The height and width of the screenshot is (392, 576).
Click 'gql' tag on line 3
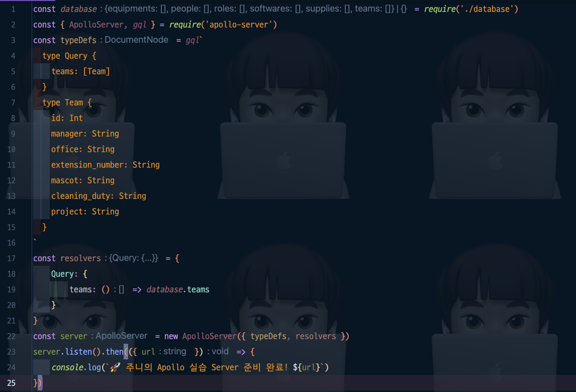(x=192, y=40)
